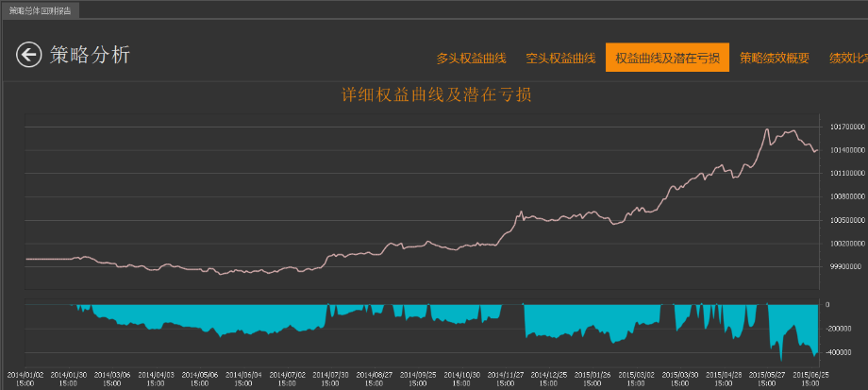Select the 策略总体回测报告 window tab

click(40, 10)
